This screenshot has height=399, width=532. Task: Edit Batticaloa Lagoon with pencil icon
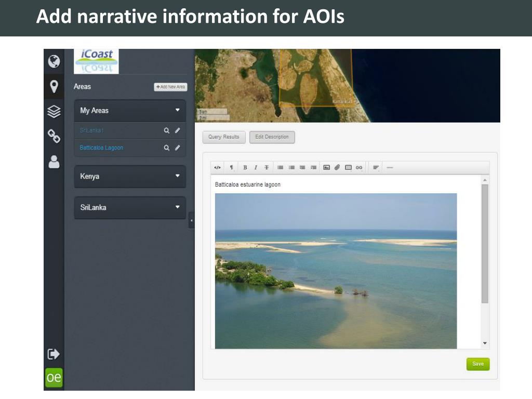178,148
